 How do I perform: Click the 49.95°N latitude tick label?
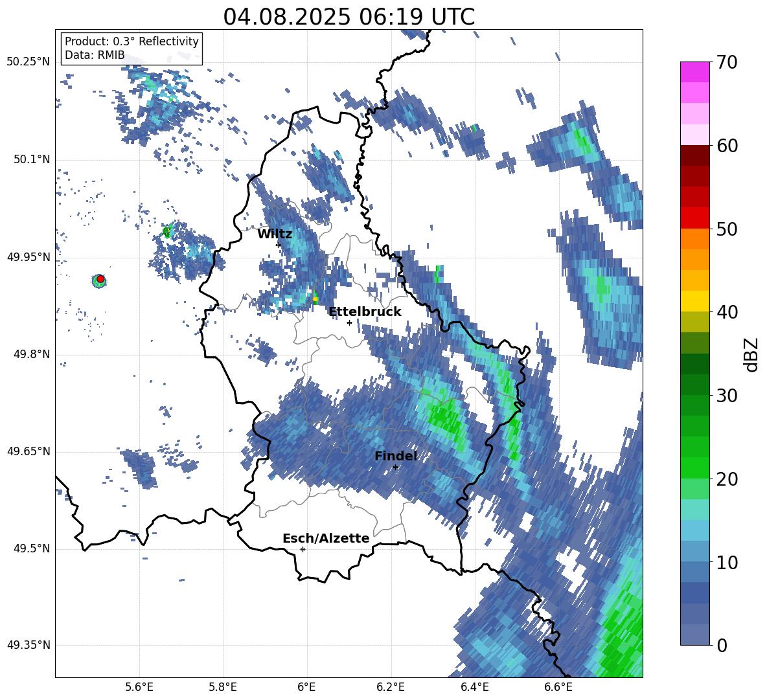[x=29, y=258]
